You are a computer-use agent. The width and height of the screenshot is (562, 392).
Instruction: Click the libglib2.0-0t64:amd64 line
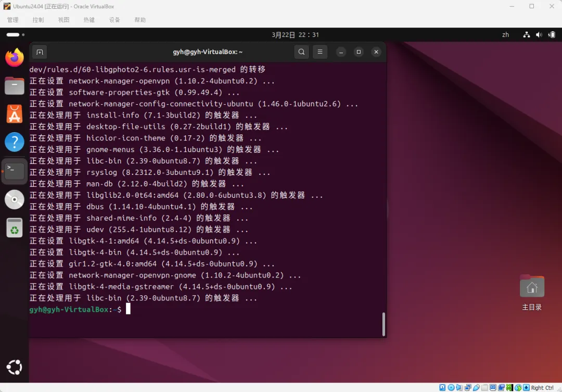pos(176,195)
